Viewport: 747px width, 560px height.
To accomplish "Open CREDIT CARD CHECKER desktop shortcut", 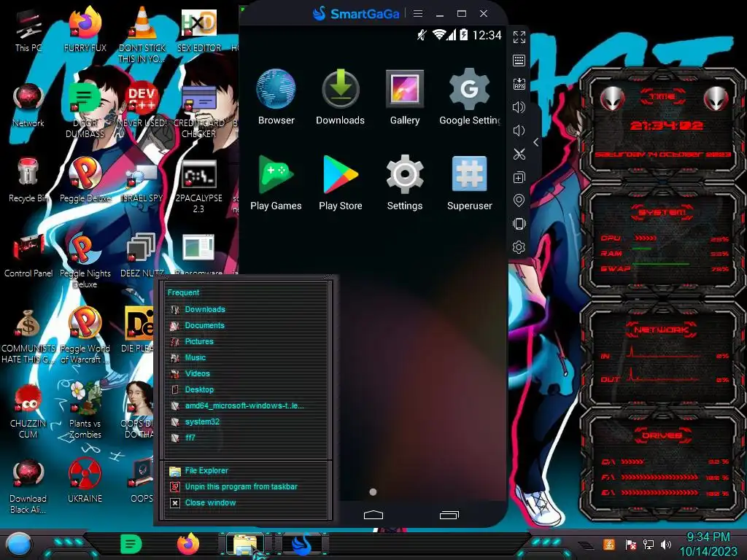I will pos(198,111).
